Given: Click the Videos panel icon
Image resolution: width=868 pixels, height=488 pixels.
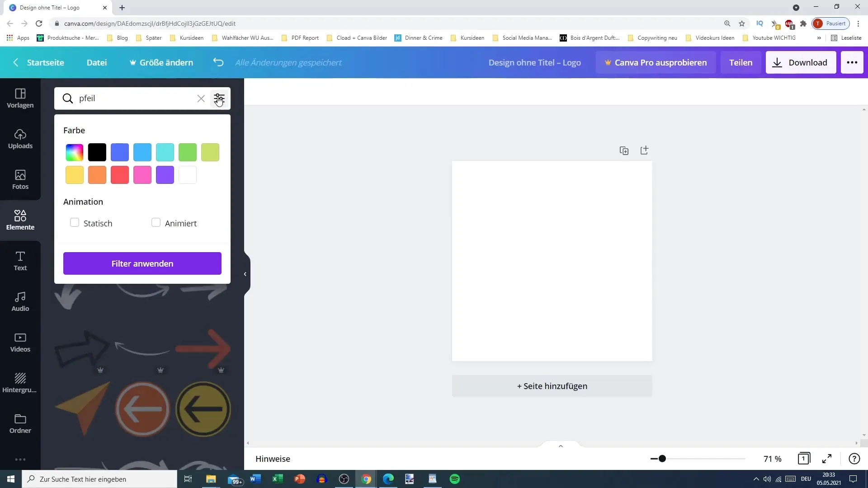Looking at the screenshot, I should (x=20, y=342).
